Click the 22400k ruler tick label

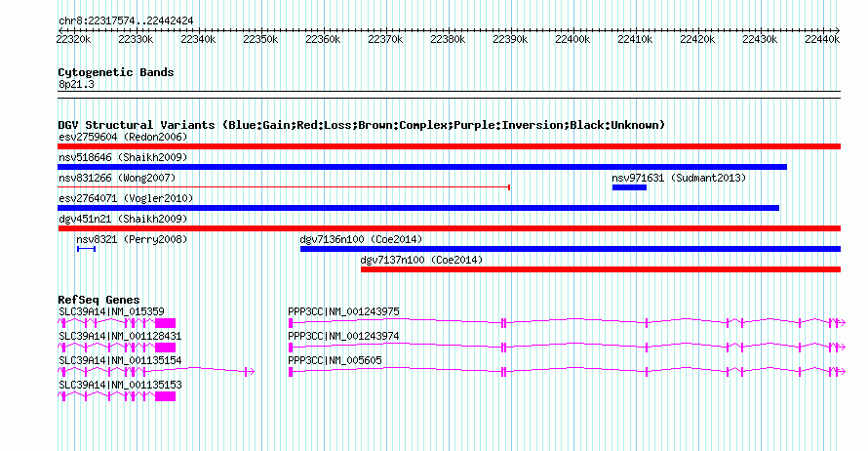pyautogui.click(x=572, y=39)
